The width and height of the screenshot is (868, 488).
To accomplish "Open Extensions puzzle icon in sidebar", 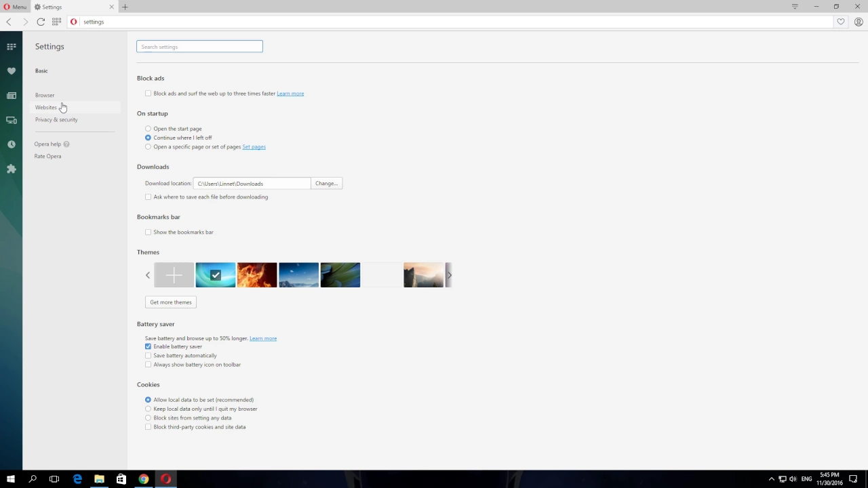I will coord(12,169).
